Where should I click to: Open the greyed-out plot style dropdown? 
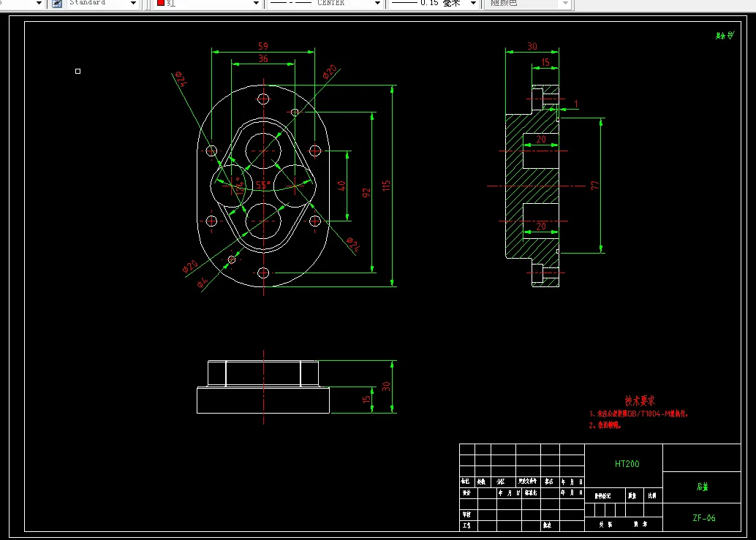tap(566, 4)
